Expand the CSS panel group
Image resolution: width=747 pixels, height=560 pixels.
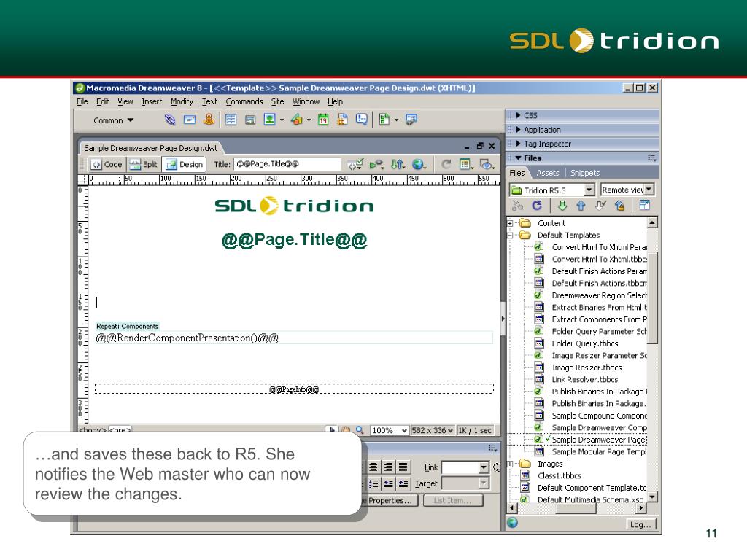tap(519, 115)
